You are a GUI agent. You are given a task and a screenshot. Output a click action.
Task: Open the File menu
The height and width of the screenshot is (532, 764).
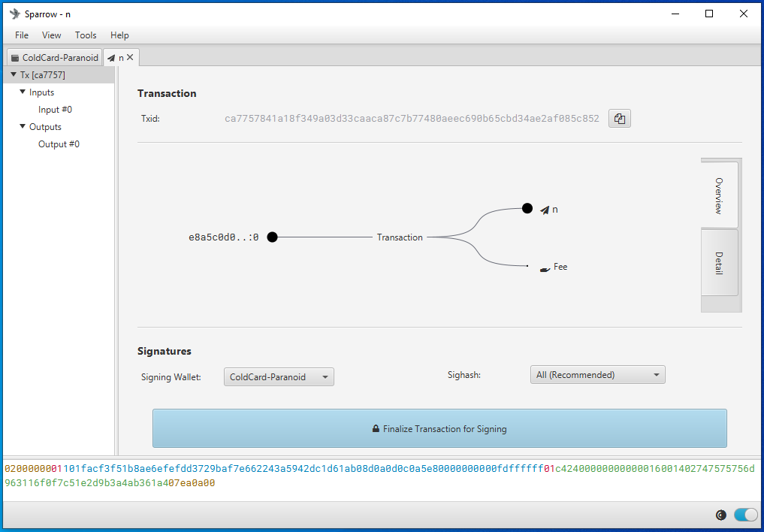tap(22, 35)
